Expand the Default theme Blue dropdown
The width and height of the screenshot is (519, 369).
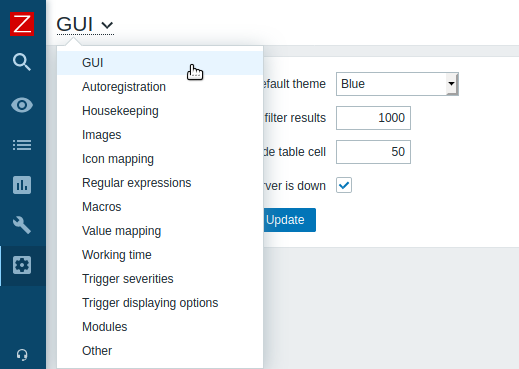pyautogui.click(x=397, y=84)
